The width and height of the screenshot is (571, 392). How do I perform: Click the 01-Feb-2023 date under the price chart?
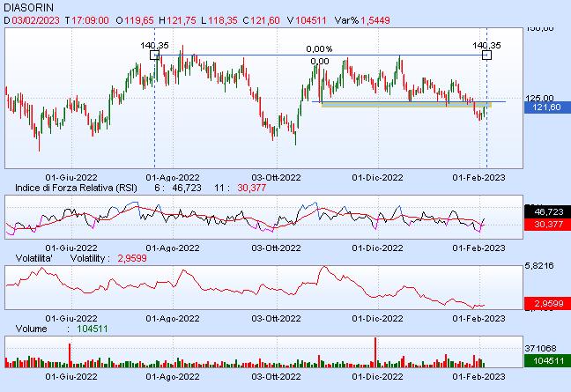(x=478, y=178)
